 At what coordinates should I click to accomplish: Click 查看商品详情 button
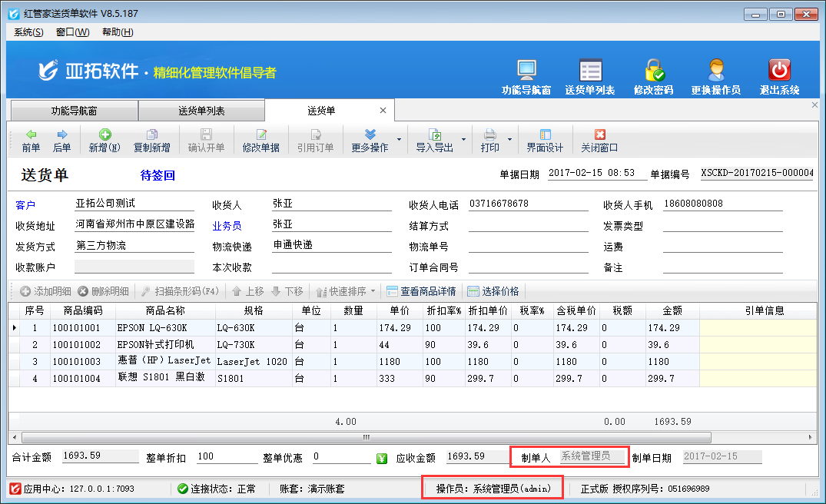(421, 292)
